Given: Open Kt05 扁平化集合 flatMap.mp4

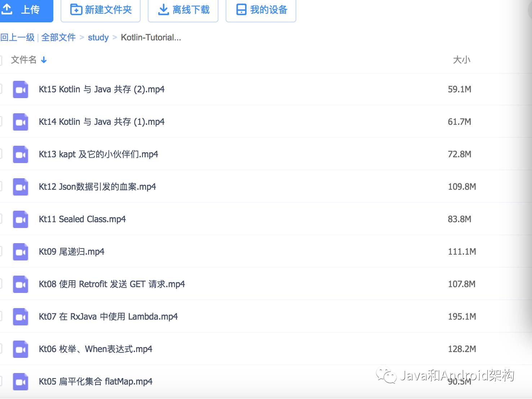Looking at the screenshot, I should 96,382.
